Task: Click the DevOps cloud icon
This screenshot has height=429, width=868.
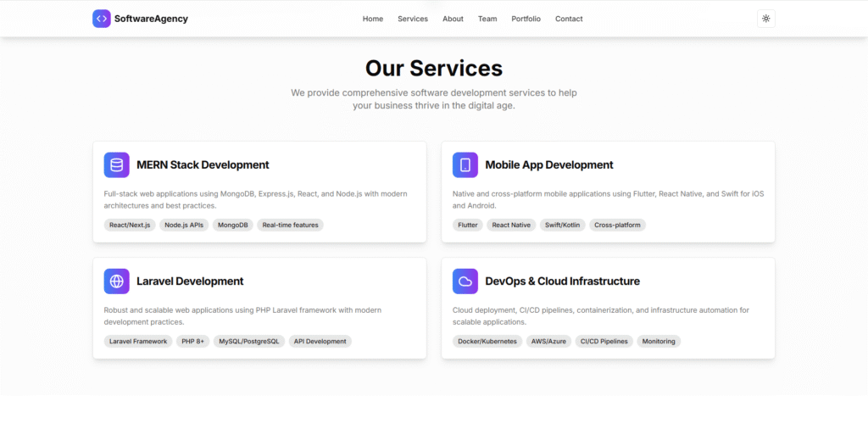Action: [465, 281]
